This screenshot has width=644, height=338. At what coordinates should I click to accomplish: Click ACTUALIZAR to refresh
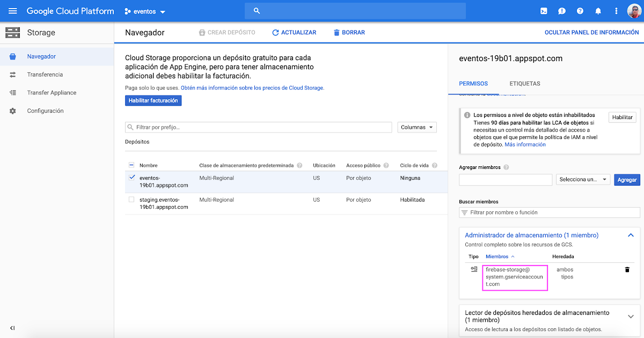[294, 33]
